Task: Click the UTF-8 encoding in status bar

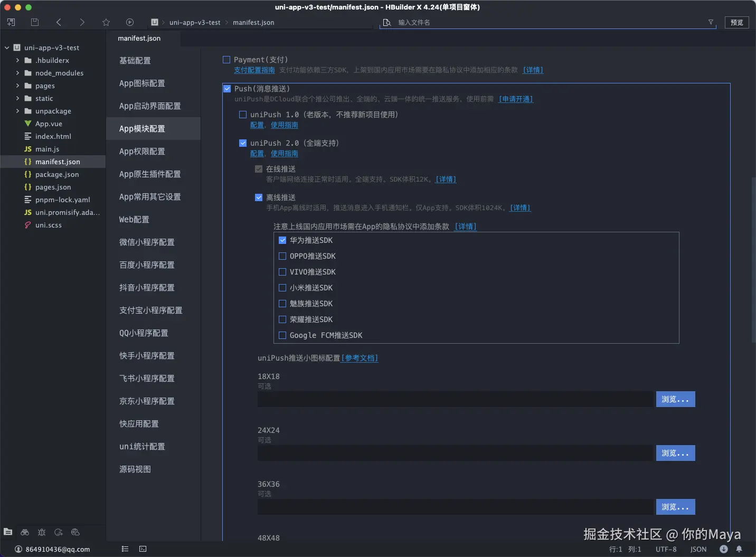Action: coord(666,549)
